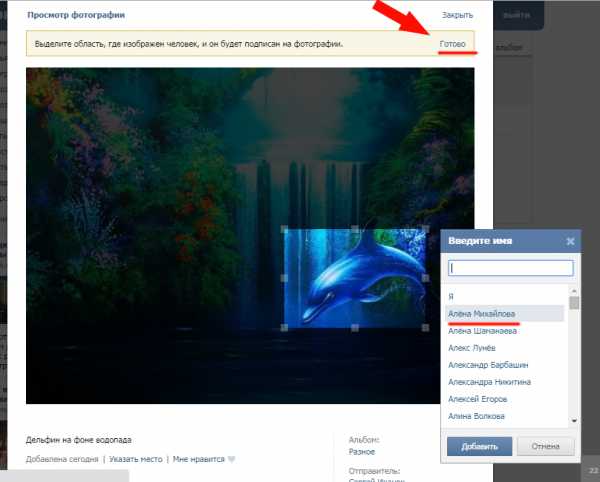
Task: Choose Алена Михайлова from the list
Action: 504,314
